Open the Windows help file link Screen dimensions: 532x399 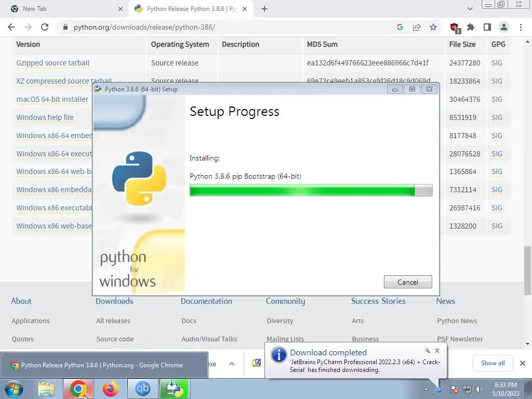(45, 117)
